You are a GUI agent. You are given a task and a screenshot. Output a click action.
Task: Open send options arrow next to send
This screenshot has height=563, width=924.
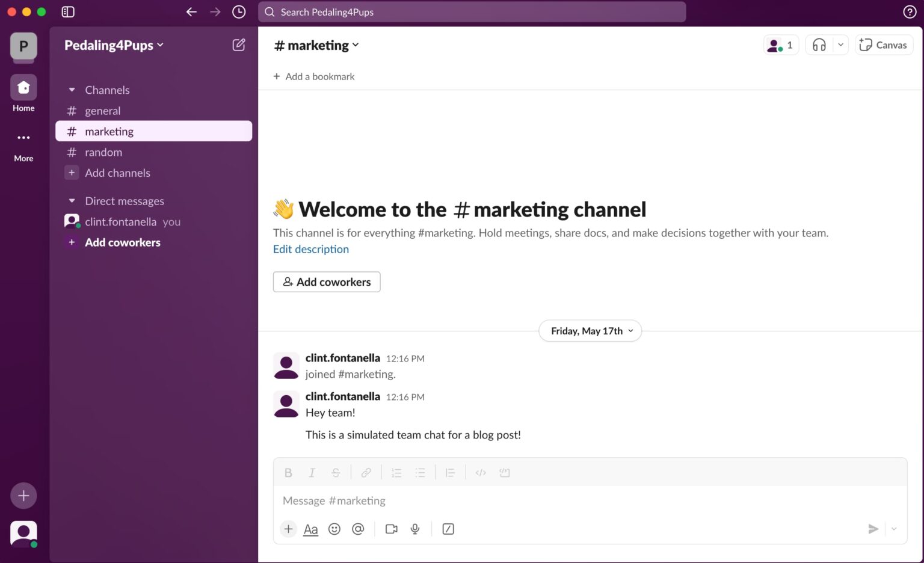tap(894, 529)
